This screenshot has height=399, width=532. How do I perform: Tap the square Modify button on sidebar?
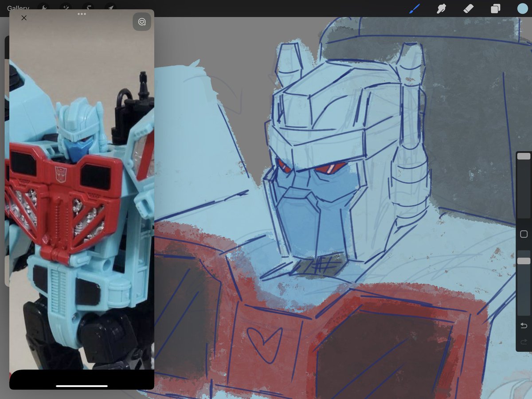pyautogui.click(x=524, y=234)
